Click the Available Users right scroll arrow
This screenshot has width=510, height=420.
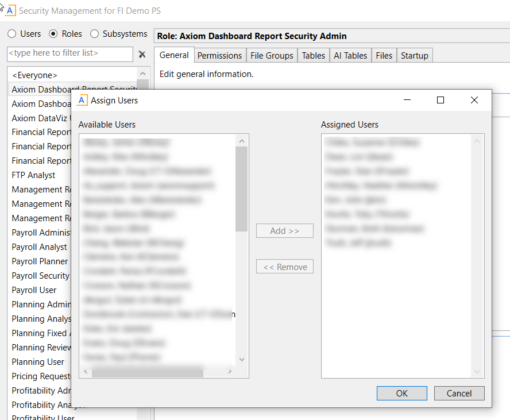(x=230, y=372)
